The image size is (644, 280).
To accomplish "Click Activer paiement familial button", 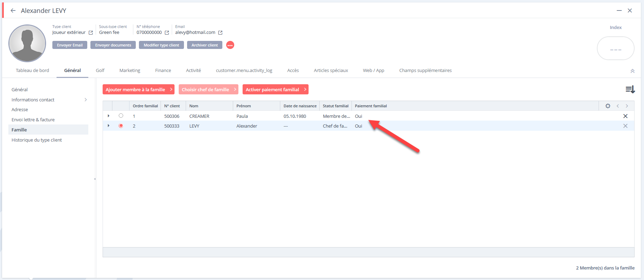I will (275, 89).
